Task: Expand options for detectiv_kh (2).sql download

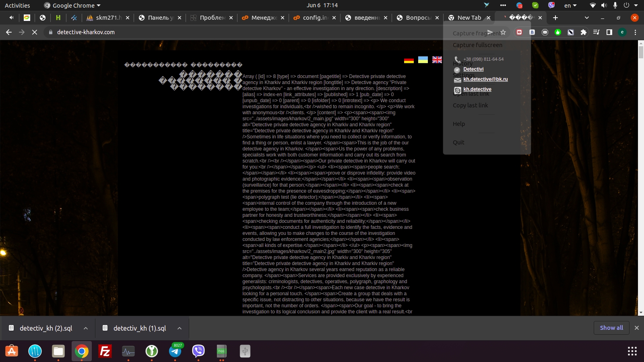Action: pyautogui.click(x=86, y=328)
